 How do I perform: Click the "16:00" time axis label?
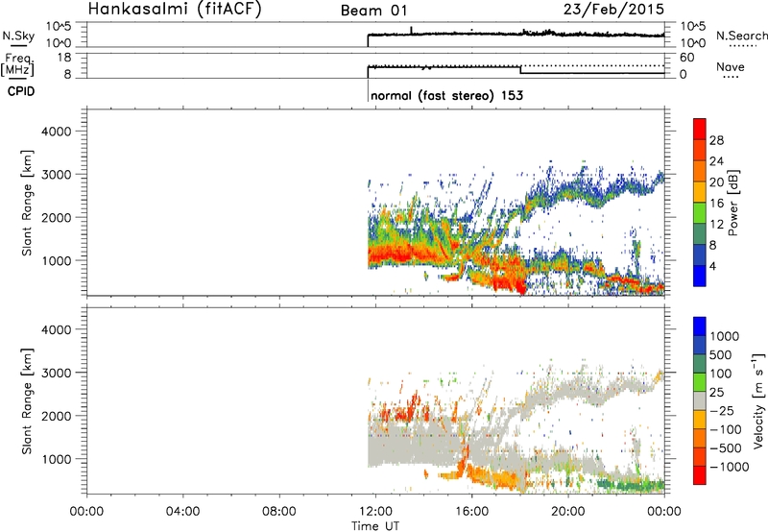pyautogui.click(x=471, y=512)
